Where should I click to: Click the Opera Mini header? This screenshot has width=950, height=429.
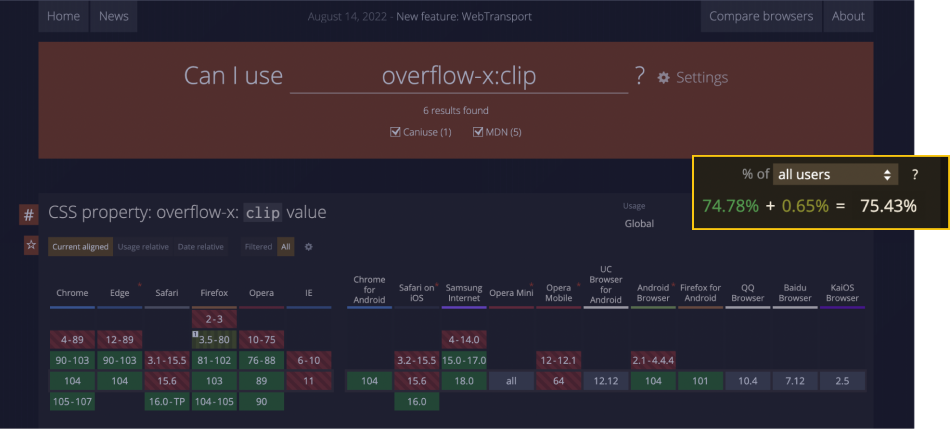click(511, 293)
